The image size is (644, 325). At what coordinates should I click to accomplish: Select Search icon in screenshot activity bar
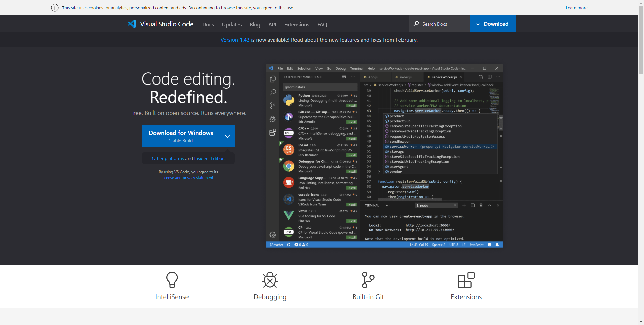pyautogui.click(x=273, y=92)
